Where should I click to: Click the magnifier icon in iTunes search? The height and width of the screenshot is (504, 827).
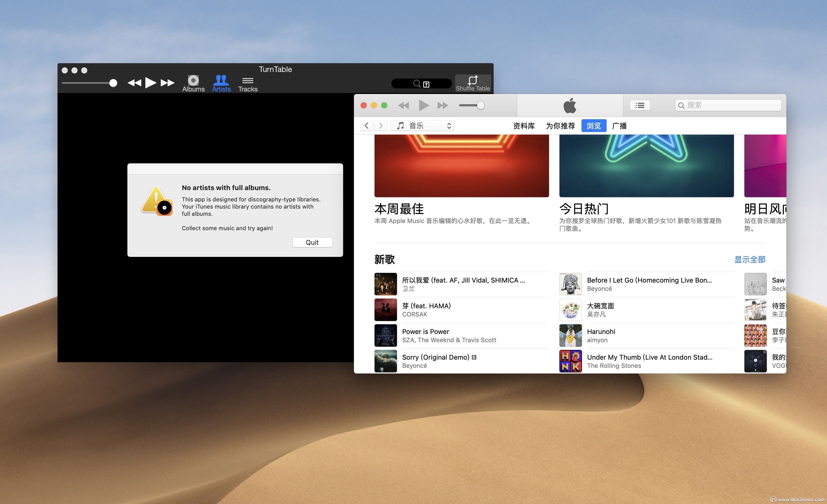(681, 106)
